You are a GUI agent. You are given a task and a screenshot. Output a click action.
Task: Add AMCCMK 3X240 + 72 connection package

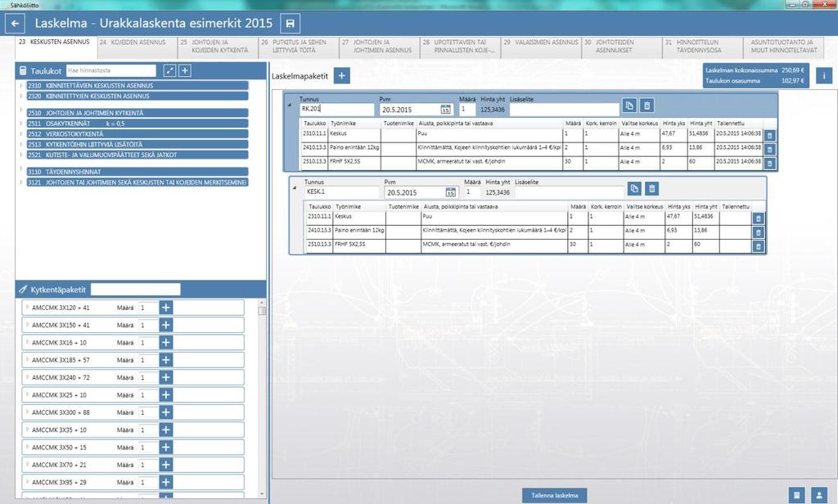[x=166, y=377]
